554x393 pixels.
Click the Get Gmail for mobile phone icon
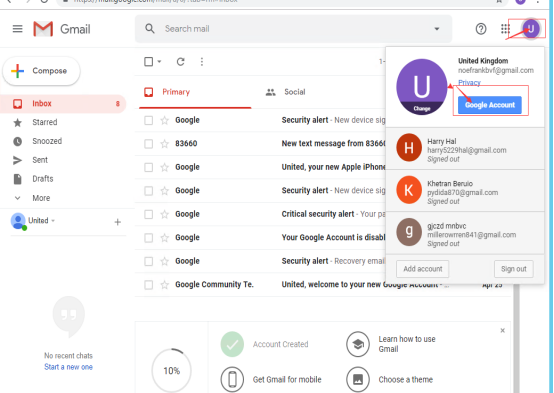[x=232, y=380]
